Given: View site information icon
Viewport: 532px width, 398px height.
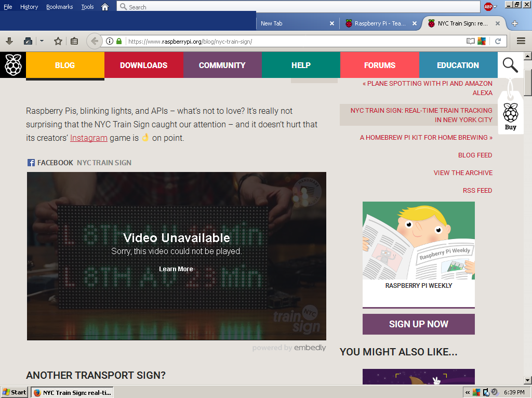Looking at the screenshot, I should pos(109,42).
